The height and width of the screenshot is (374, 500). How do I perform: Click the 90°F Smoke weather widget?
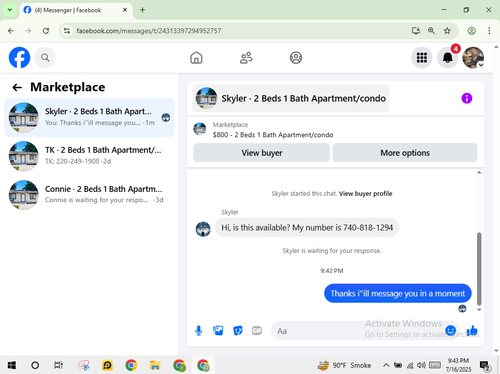coord(344,365)
